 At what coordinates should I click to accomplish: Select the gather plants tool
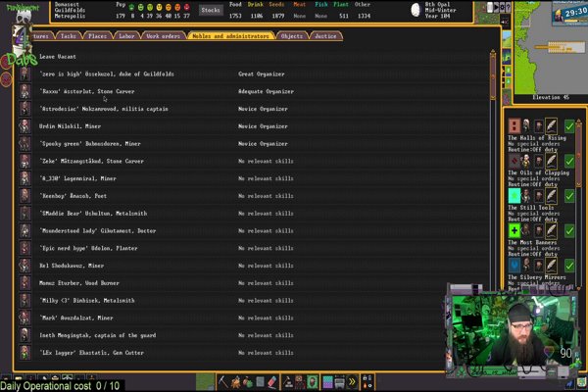coord(248,382)
